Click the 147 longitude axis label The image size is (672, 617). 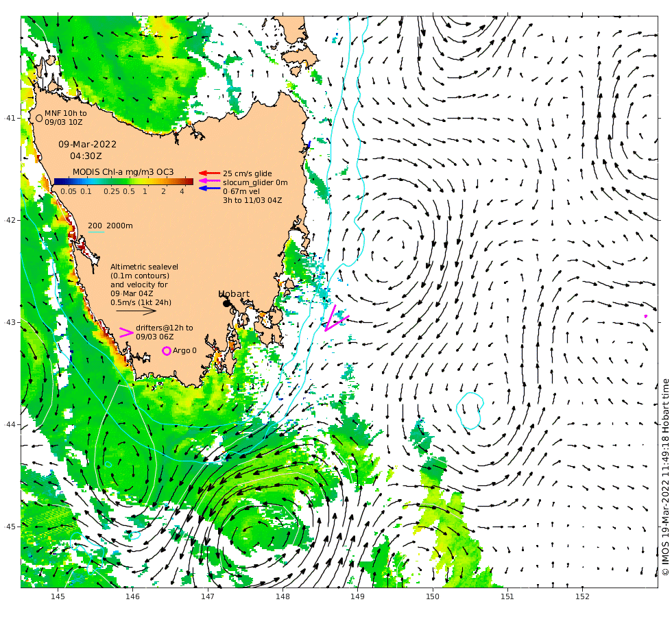coord(208,596)
